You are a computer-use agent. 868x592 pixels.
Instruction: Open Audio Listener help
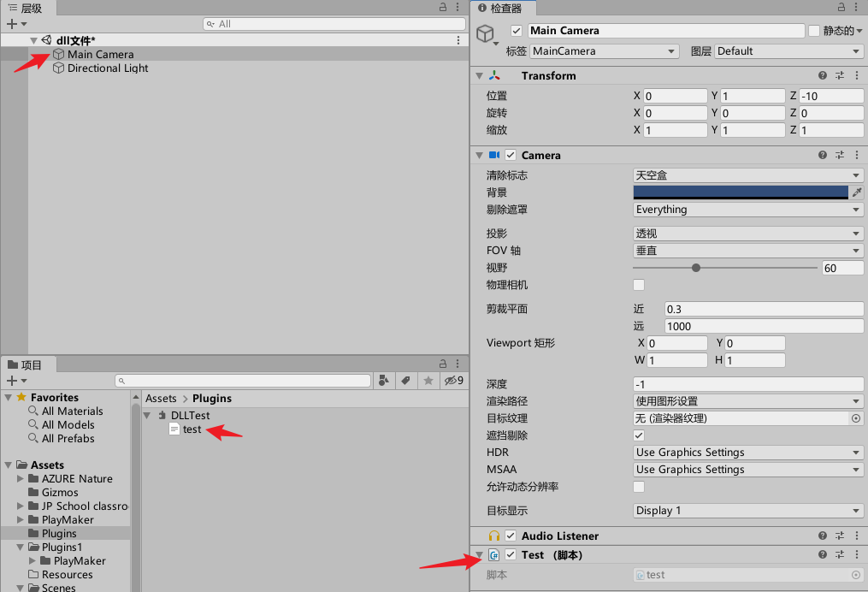pos(823,536)
